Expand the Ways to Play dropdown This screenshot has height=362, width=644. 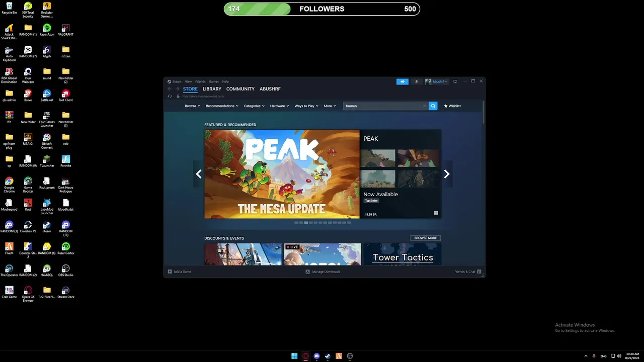click(306, 106)
